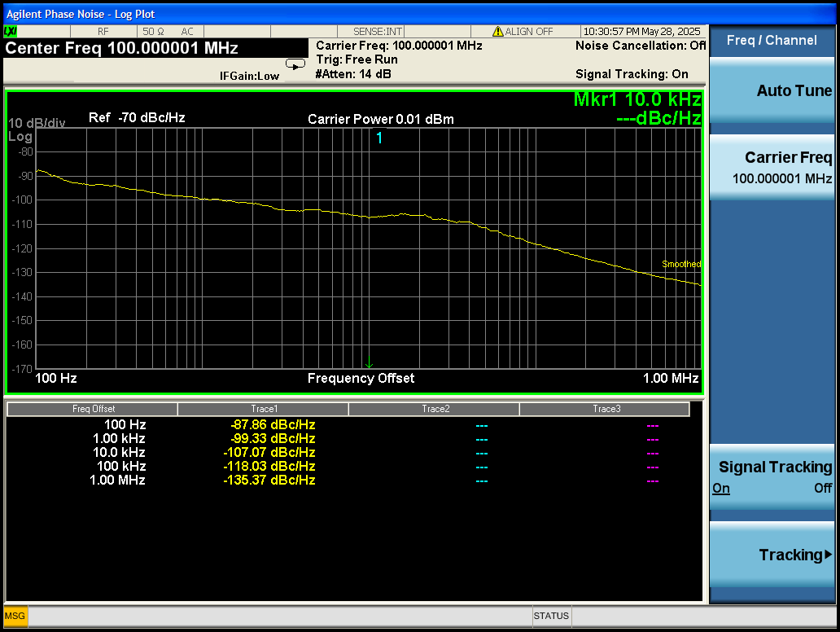The height and width of the screenshot is (632, 840).
Task: Click marker 1 label on the trace
Action: [379, 138]
